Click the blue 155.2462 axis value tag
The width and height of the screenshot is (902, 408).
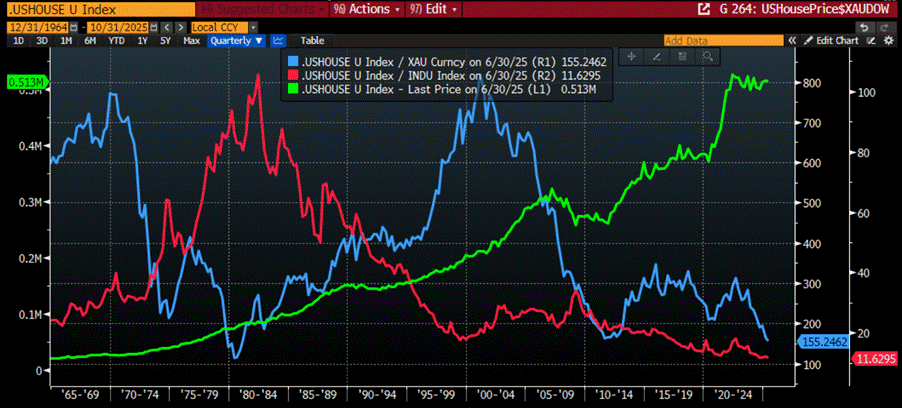(824, 342)
